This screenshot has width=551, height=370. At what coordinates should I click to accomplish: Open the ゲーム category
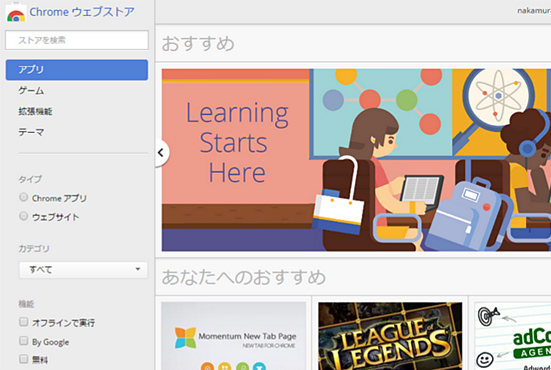coord(31,91)
